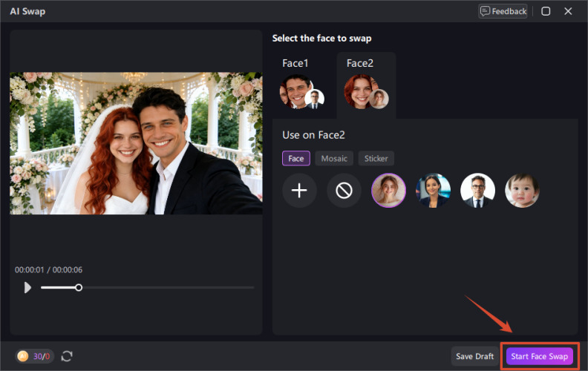The height and width of the screenshot is (371, 588).
Task: Pick the dark-haired businesswoman face preset
Action: pyautogui.click(x=433, y=191)
